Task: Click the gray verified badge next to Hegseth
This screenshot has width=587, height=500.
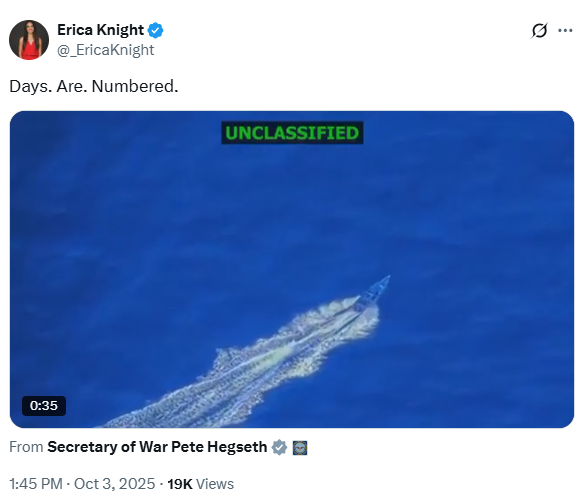Action: point(279,447)
